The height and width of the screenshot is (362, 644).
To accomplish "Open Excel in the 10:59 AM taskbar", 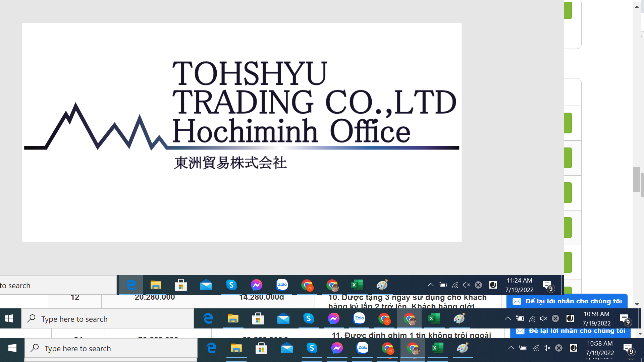I will tap(434, 319).
